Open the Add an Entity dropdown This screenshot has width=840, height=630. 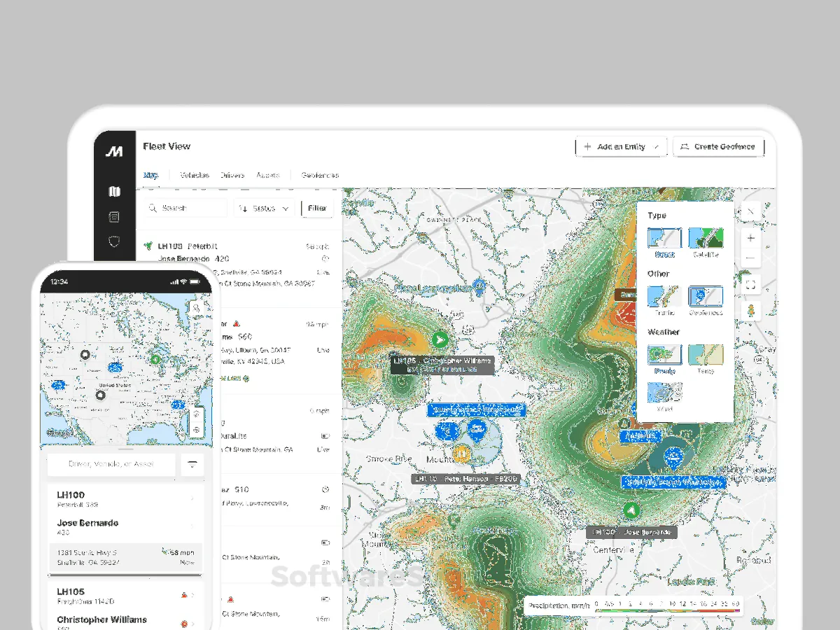621,147
